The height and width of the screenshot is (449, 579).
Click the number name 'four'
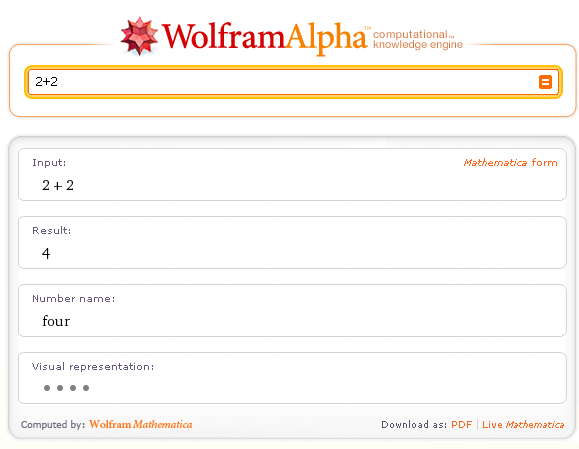(56, 321)
